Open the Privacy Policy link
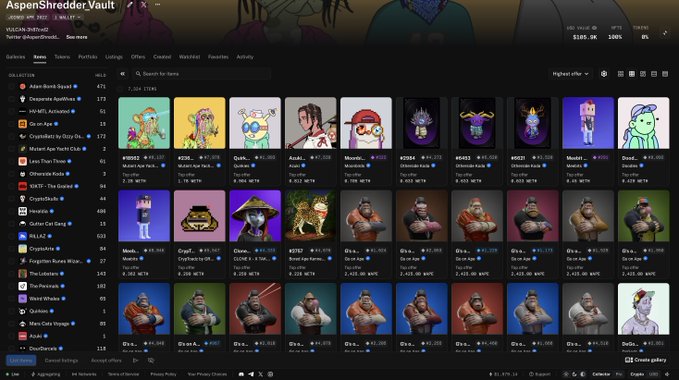The image size is (679, 380). pos(163,374)
